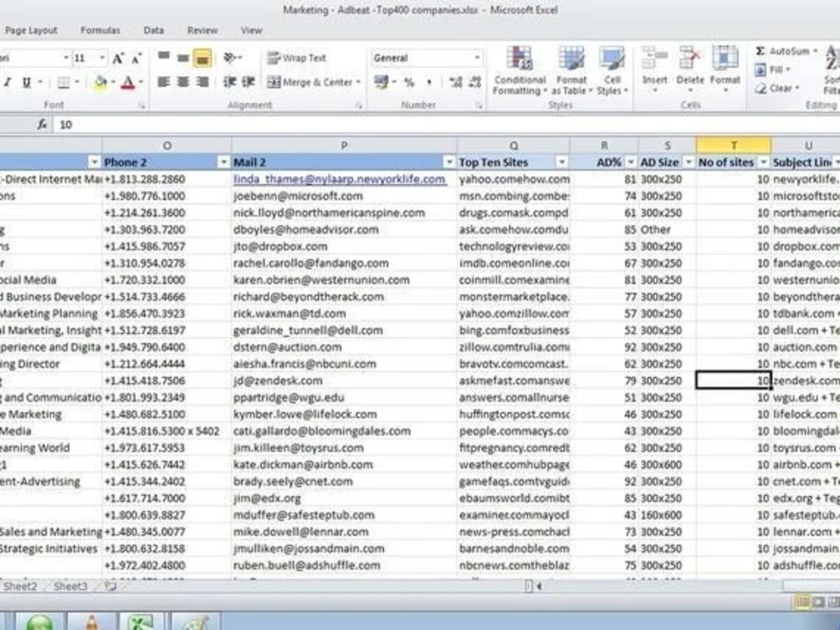Image resolution: width=840 pixels, height=630 pixels.
Task: Align text left
Action: (x=164, y=82)
